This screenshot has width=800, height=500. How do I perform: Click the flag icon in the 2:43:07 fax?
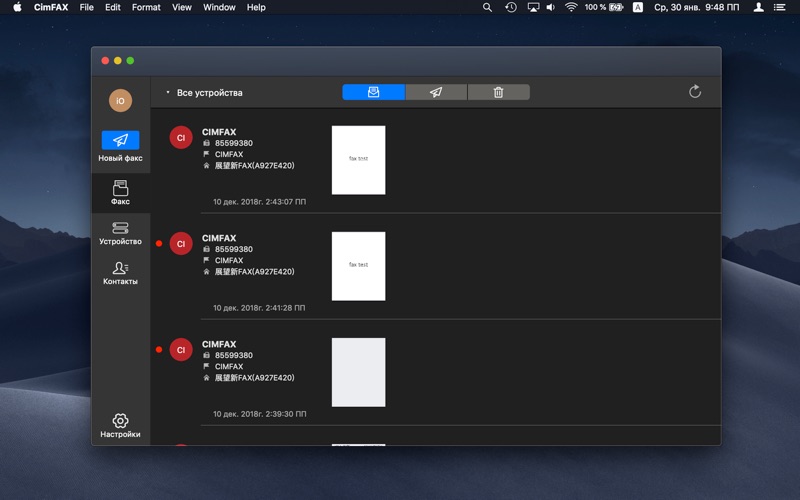coord(206,154)
